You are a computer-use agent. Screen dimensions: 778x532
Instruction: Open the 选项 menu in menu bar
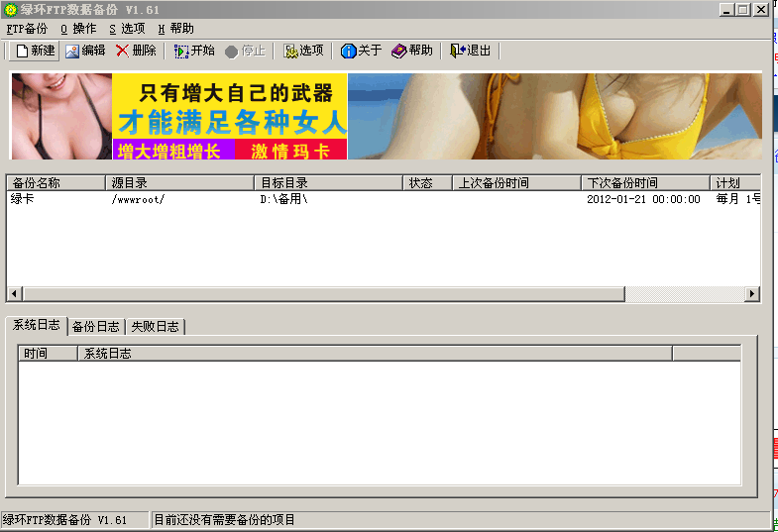click(x=127, y=29)
